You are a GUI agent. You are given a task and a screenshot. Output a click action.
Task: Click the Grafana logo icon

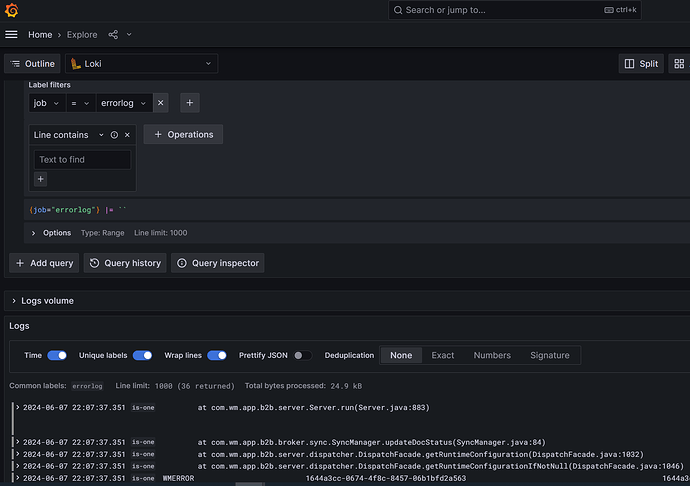11,10
